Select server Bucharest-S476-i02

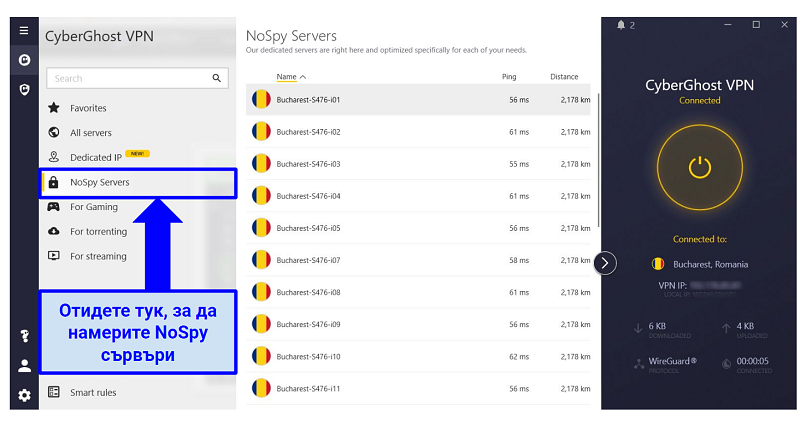[x=418, y=132]
